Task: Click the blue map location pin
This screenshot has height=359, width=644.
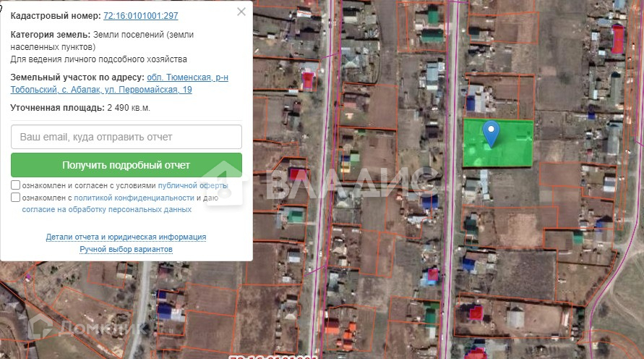Action: point(491,133)
